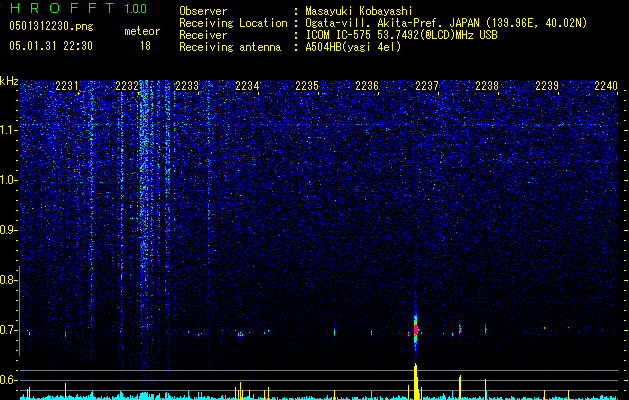This screenshot has width=629, height=400.
Task: Click the kHz axis unit label
Action: point(9,81)
